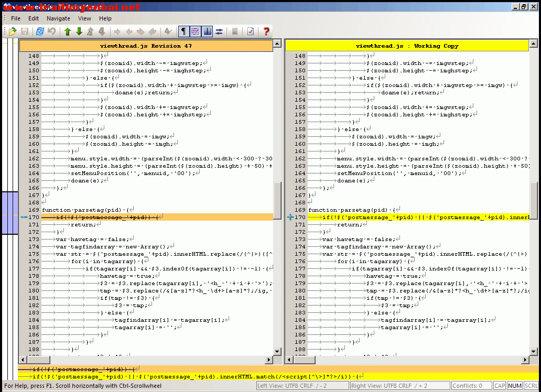Click left pane horizontal scroll right arrow
The image size is (541, 392).
(269, 360)
